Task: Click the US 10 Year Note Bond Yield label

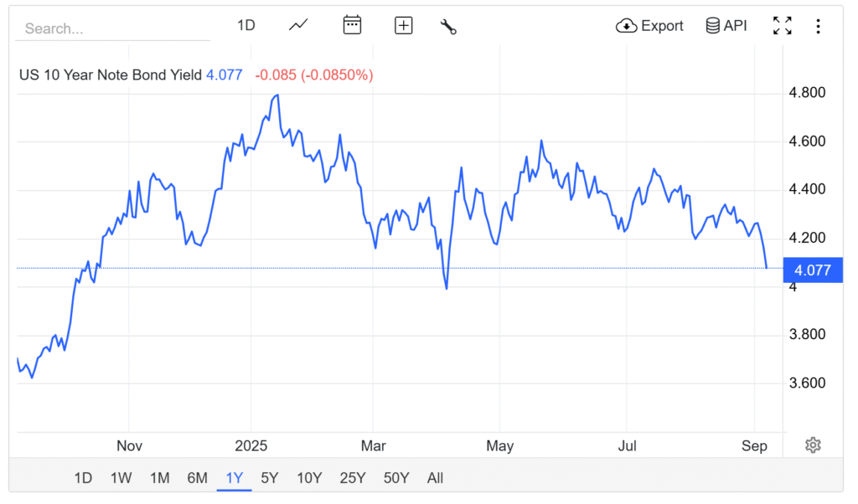Action: [110, 75]
